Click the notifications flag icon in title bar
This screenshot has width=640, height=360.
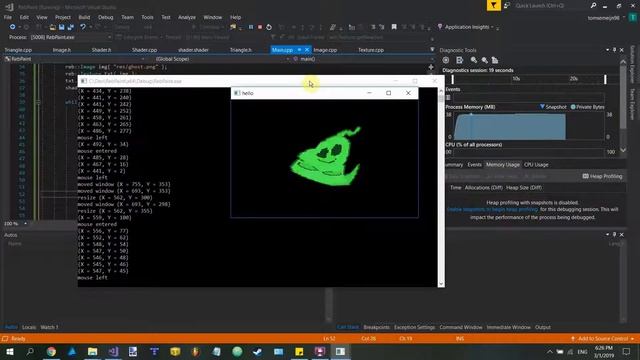coord(493,5)
